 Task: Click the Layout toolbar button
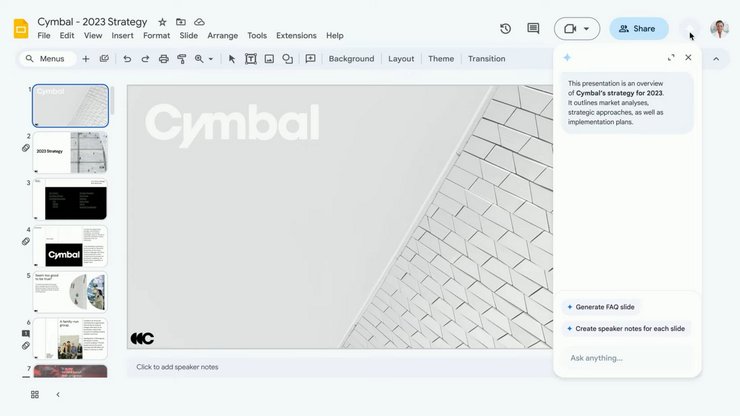401,59
